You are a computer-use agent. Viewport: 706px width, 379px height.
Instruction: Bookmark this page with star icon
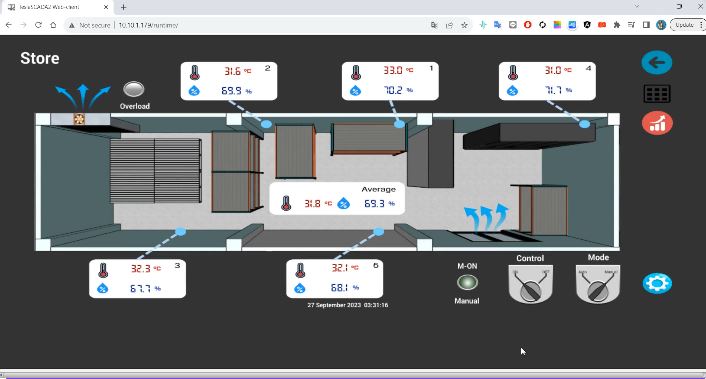(464, 25)
